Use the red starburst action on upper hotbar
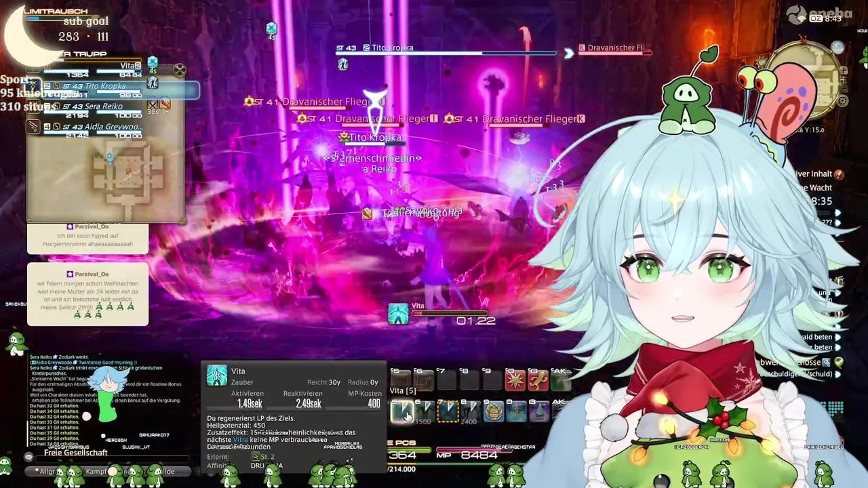 (515, 380)
